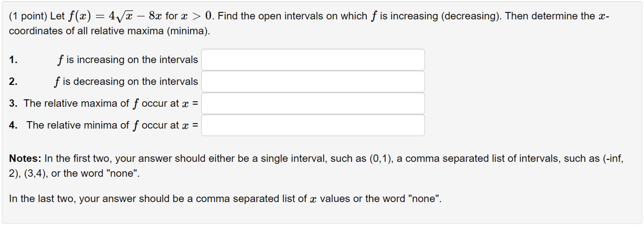644x227 pixels.
Task: Click the text 'The relative maxima of f occur at x'
Action: coord(109,103)
